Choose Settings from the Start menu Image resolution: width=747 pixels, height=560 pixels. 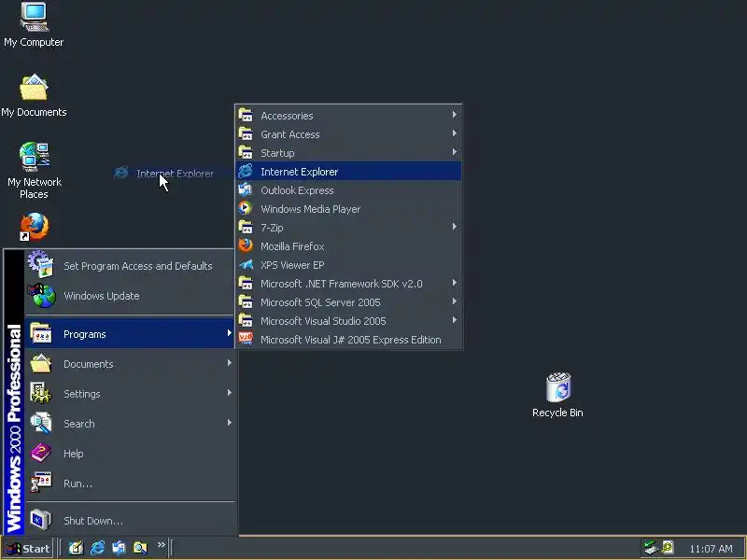coord(130,394)
